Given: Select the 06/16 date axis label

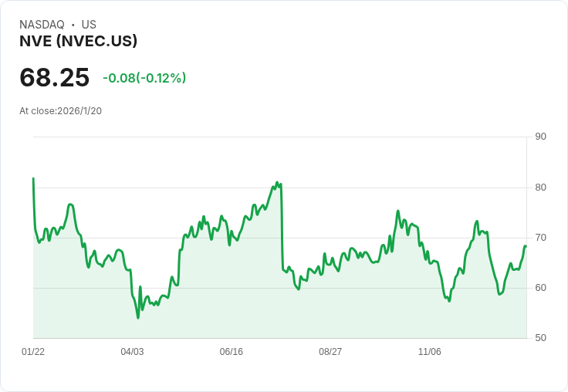Looking at the screenshot, I should [232, 352].
